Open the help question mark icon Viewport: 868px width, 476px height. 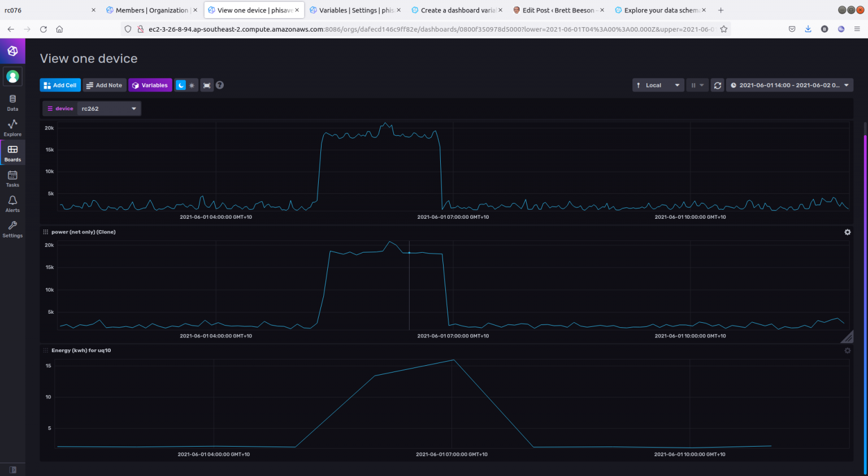[x=219, y=85]
